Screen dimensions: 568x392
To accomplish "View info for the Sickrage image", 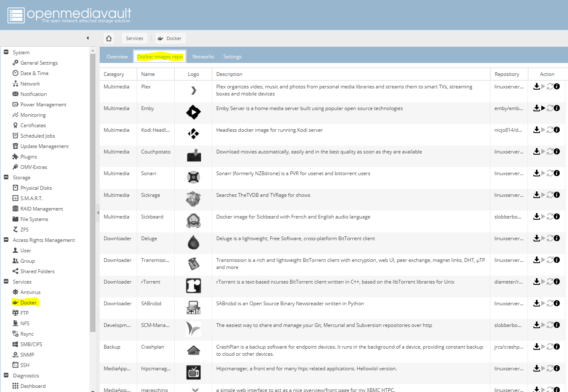I will coord(557,195).
